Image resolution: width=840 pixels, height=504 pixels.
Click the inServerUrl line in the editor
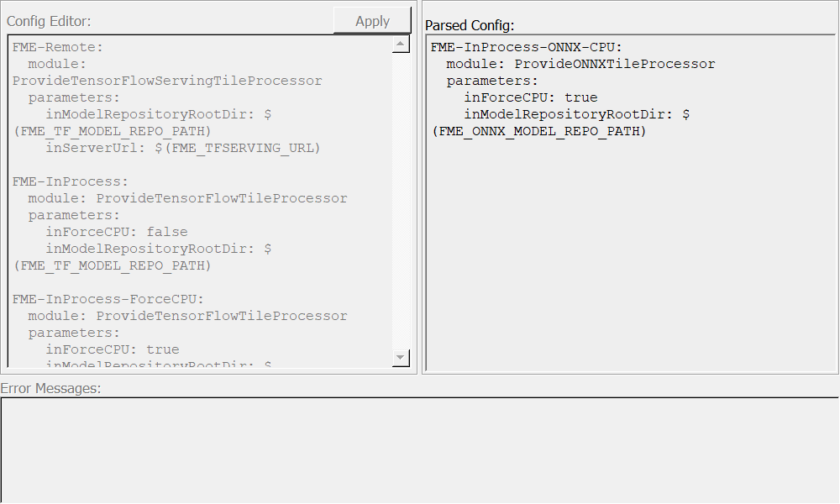pos(183,148)
